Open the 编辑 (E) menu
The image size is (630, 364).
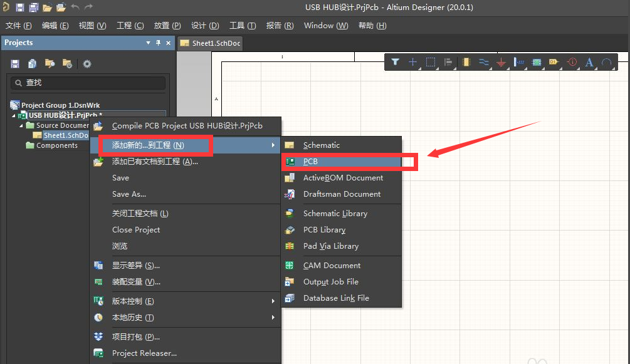(55, 26)
